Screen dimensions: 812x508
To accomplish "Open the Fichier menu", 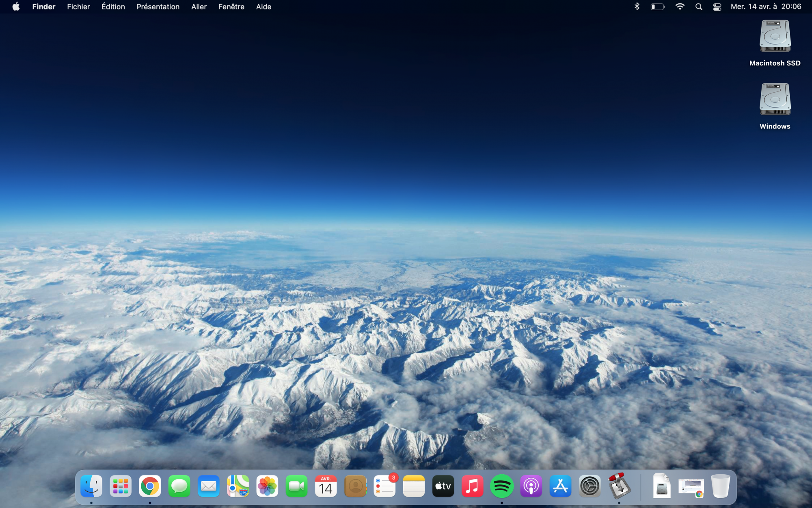I will pyautogui.click(x=78, y=7).
